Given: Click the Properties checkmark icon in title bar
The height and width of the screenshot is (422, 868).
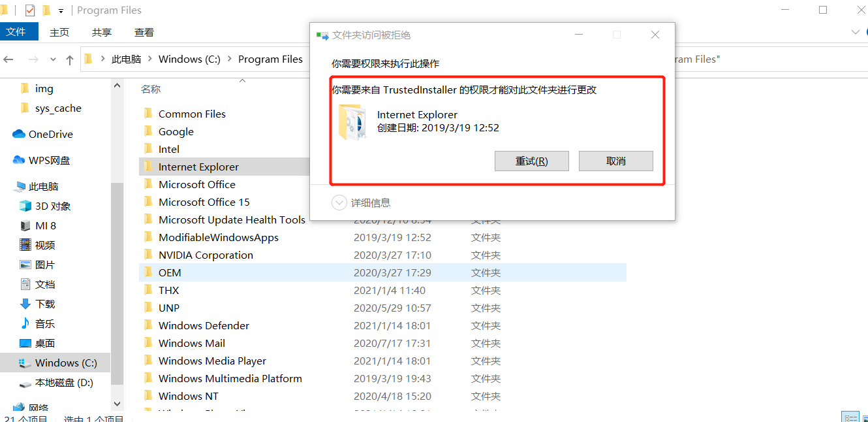Looking at the screenshot, I should coord(30,10).
